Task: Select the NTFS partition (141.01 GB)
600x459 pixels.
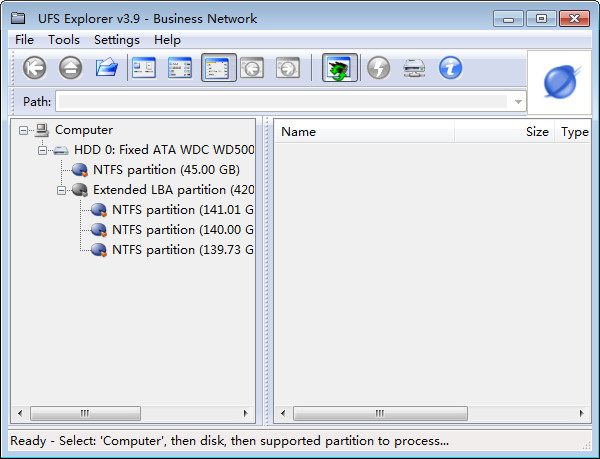Action: tap(183, 210)
